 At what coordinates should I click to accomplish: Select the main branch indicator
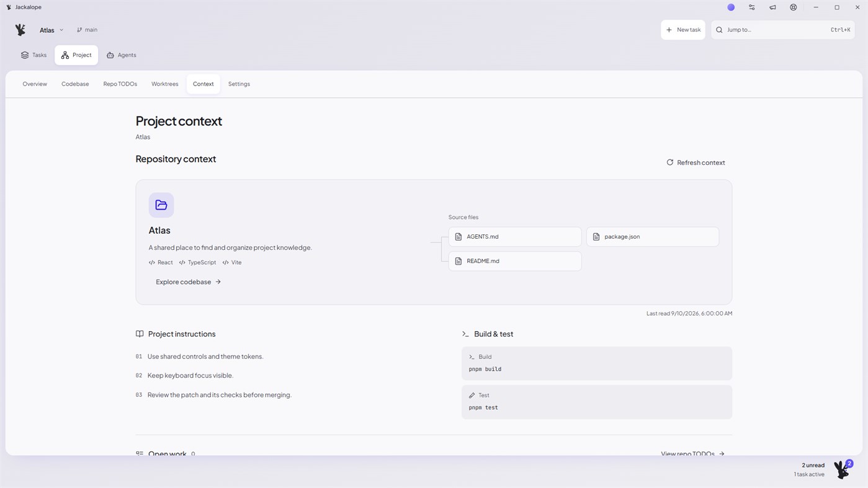pos(87,30)
